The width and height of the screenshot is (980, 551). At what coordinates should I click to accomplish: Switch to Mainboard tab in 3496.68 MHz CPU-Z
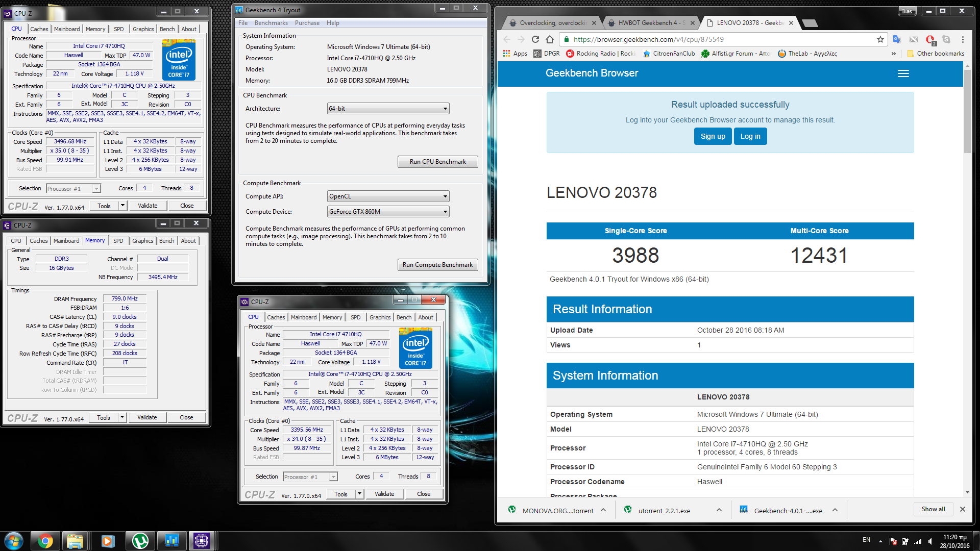point(67,29)
